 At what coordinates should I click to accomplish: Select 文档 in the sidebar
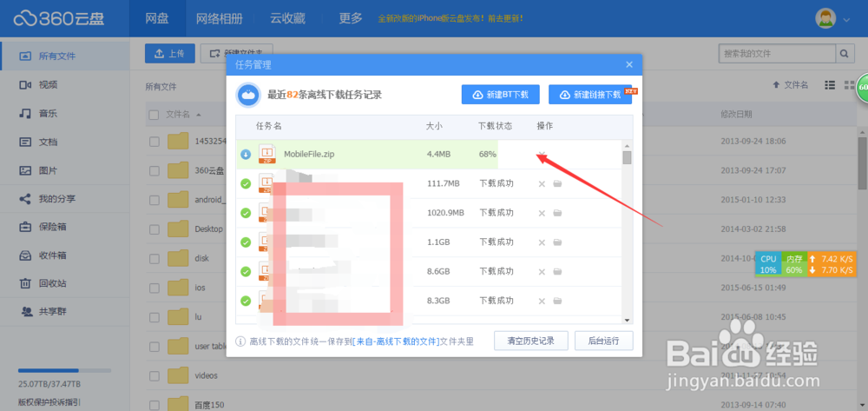pyautogui.click(x=65, y=142)
